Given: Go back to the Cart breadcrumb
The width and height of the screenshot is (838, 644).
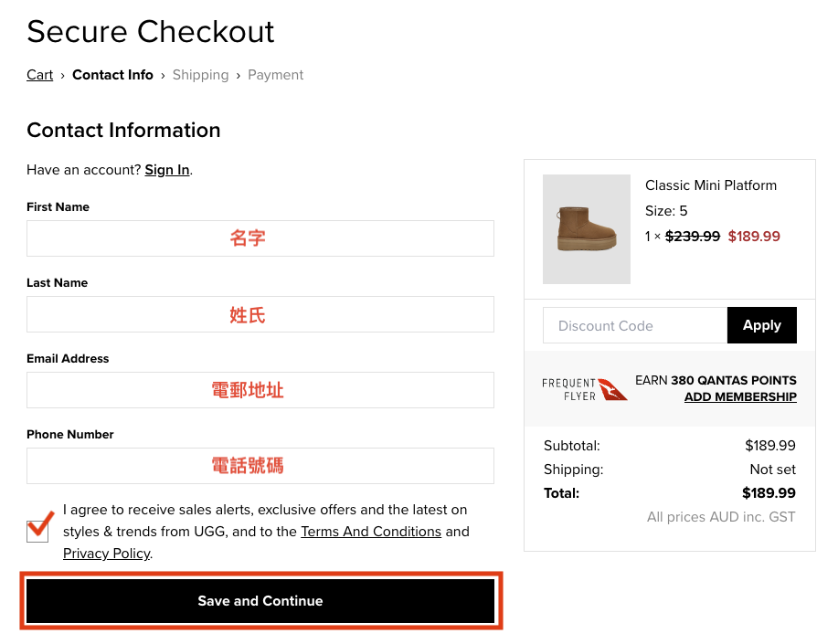Looking at the screenshot, I should (x=40, y=75).
